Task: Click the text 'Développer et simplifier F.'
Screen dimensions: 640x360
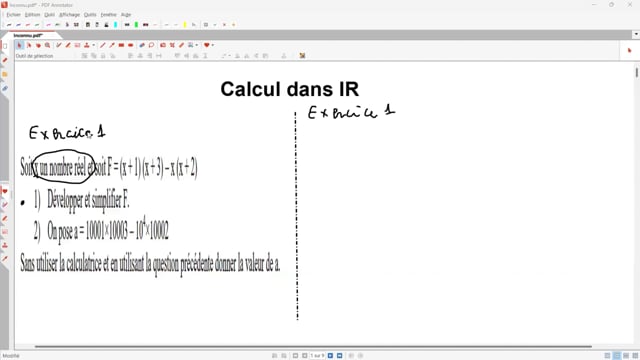Action: 88,200
